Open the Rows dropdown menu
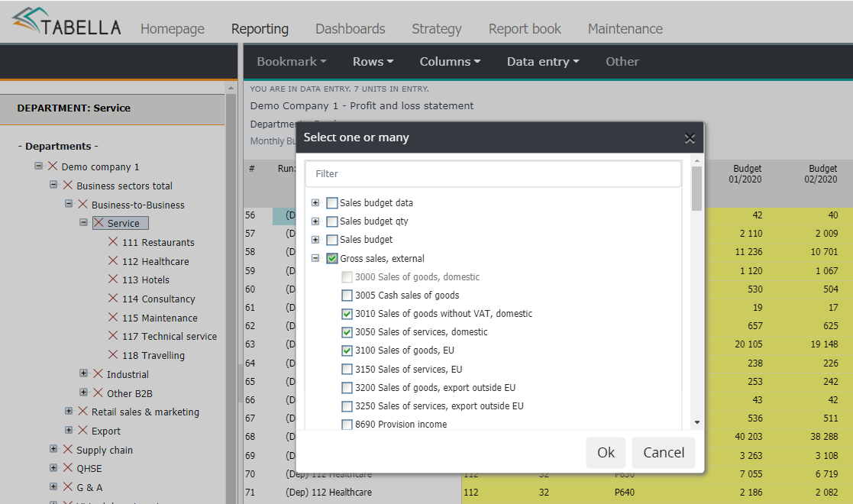This screenshot has height=504, width=853. [x=373, y=62]
